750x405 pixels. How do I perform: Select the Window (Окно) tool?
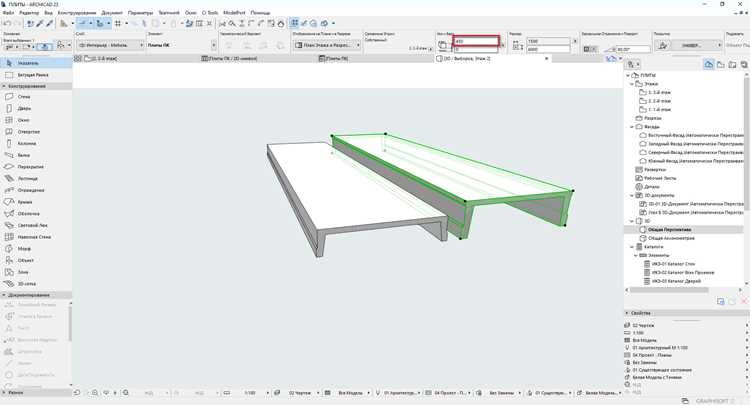click(x=36, y=120)
